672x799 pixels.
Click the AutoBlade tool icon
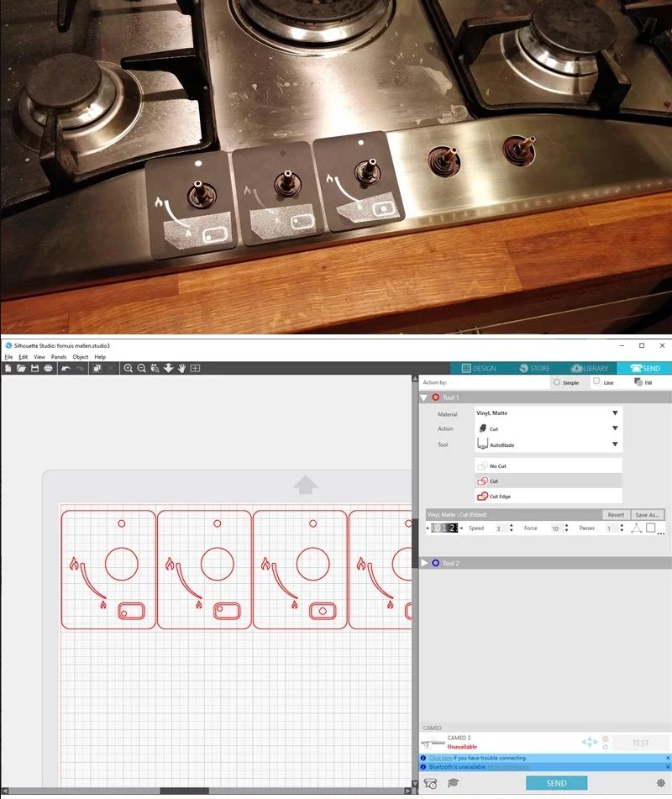pyautogui.click(x=482, y=444)
